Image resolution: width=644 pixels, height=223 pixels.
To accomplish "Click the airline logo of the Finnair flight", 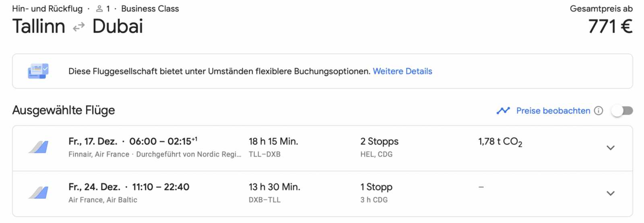I will pyautogui.click(x=39, y=147).
